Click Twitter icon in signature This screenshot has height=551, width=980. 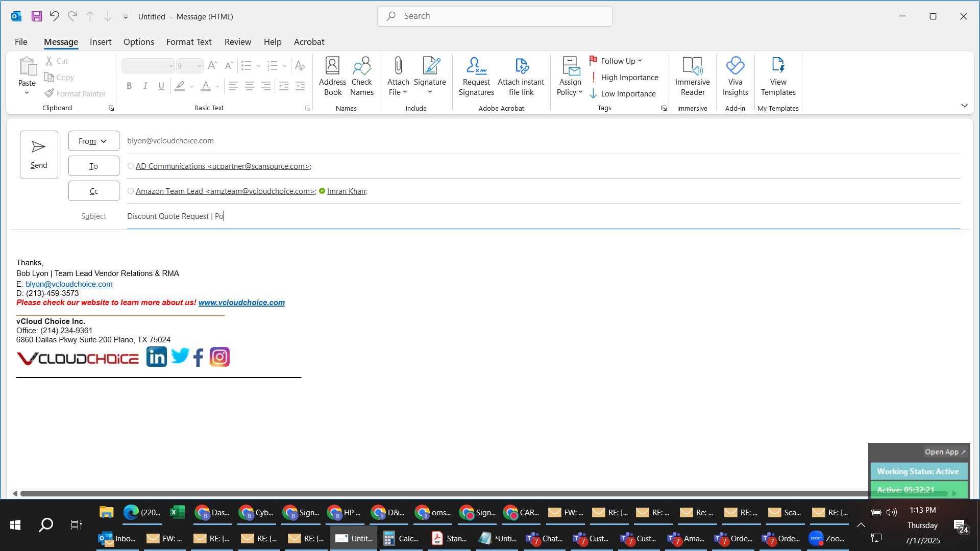(180, 356)
